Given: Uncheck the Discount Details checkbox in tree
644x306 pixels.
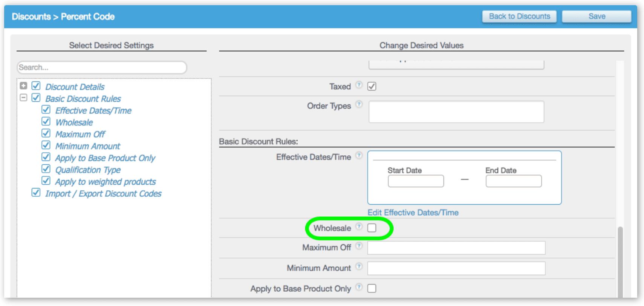Looking at the screenshot, I should click(36, 86).
